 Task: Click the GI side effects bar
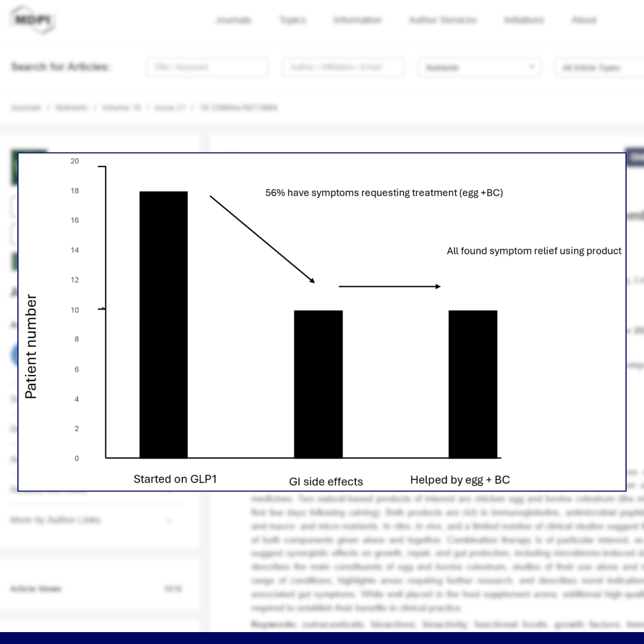coord(318,384)
